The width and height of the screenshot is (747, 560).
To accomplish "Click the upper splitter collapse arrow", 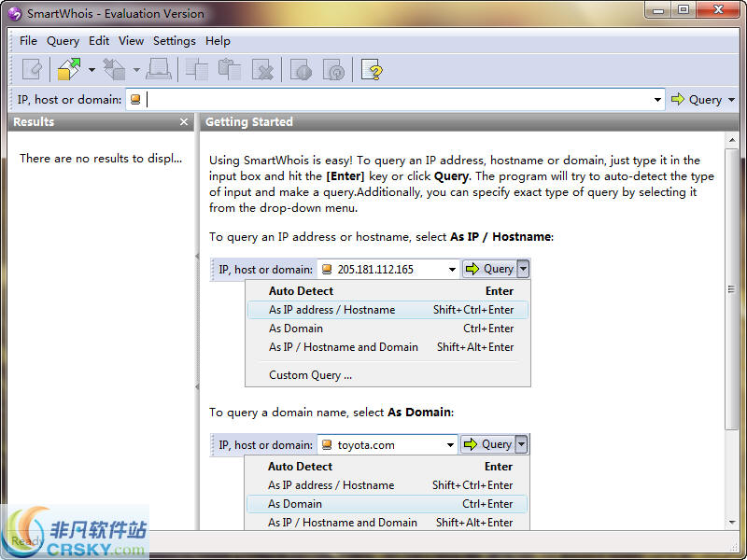I will pos(197,257).
